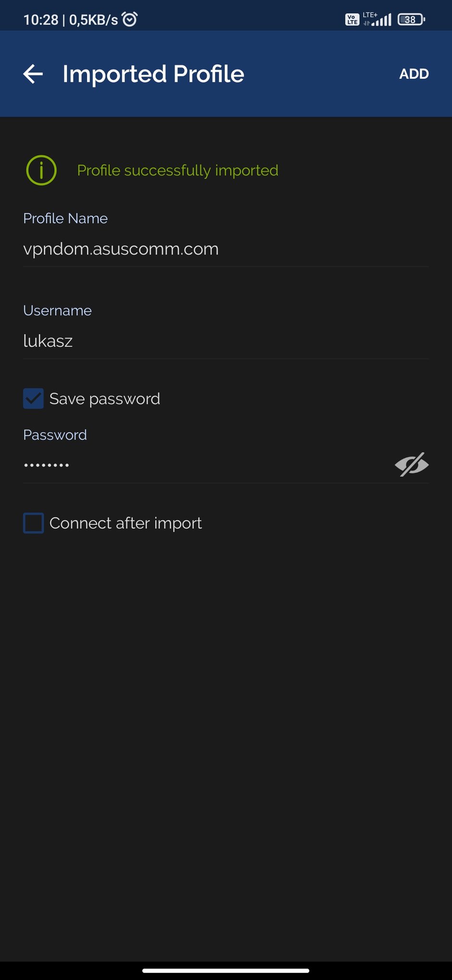This screenshot has height=980, width=452.
Task: Tap the LTE+ signal strength icon
Action: (377, 19)
